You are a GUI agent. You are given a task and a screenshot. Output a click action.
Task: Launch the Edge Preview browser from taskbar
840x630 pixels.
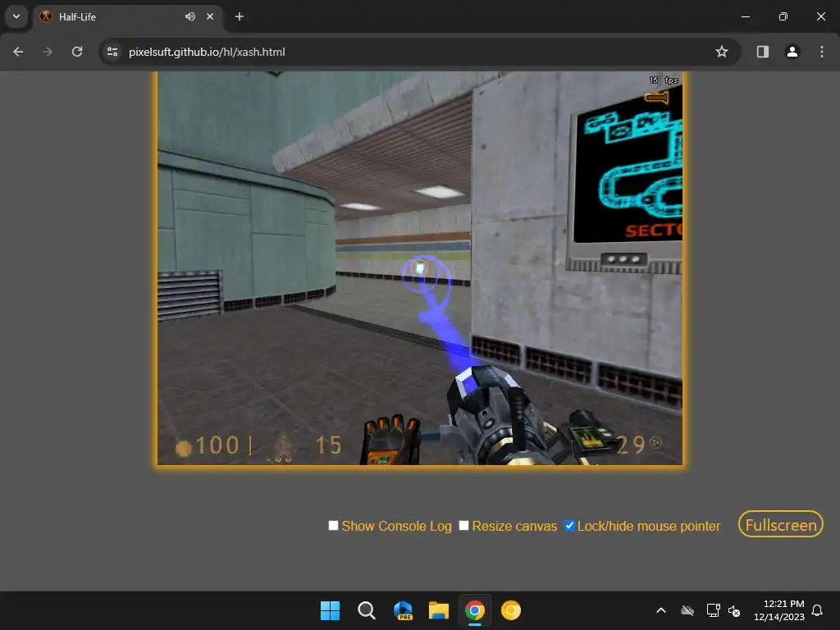(403, 610)
